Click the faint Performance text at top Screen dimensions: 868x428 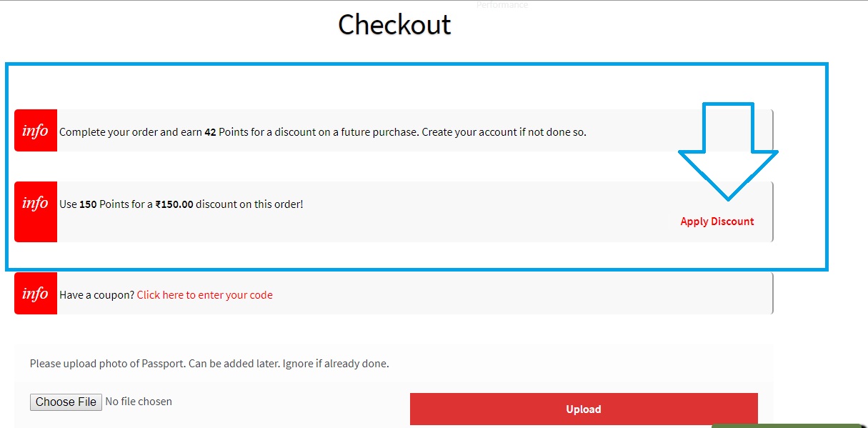tap(502, 4)
